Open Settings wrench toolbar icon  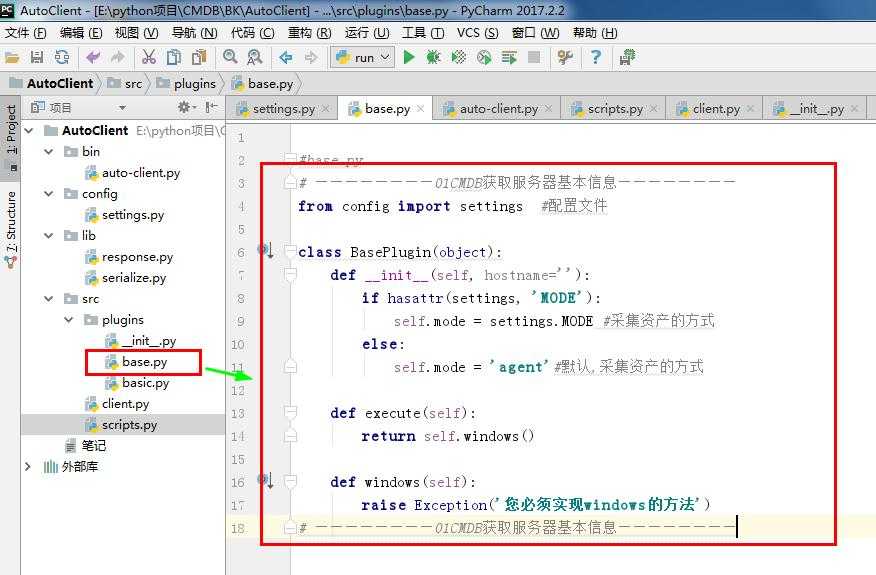[565, 57]
